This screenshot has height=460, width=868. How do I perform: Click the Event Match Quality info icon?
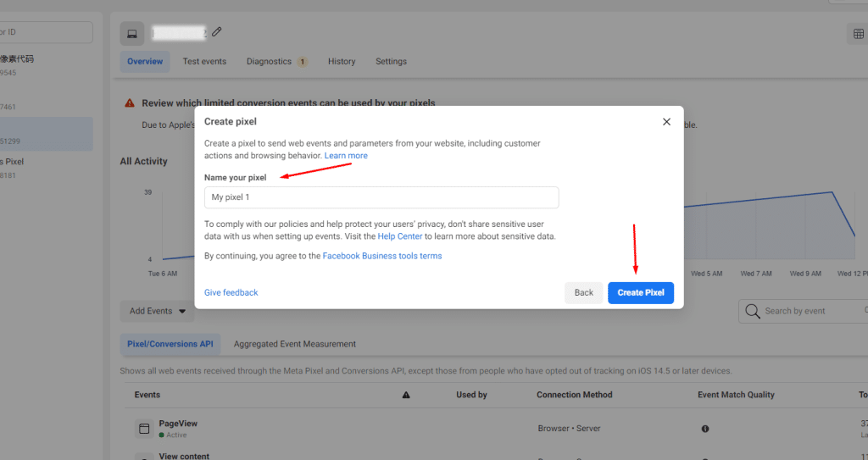pyautogui.click(x=705, y=429)
